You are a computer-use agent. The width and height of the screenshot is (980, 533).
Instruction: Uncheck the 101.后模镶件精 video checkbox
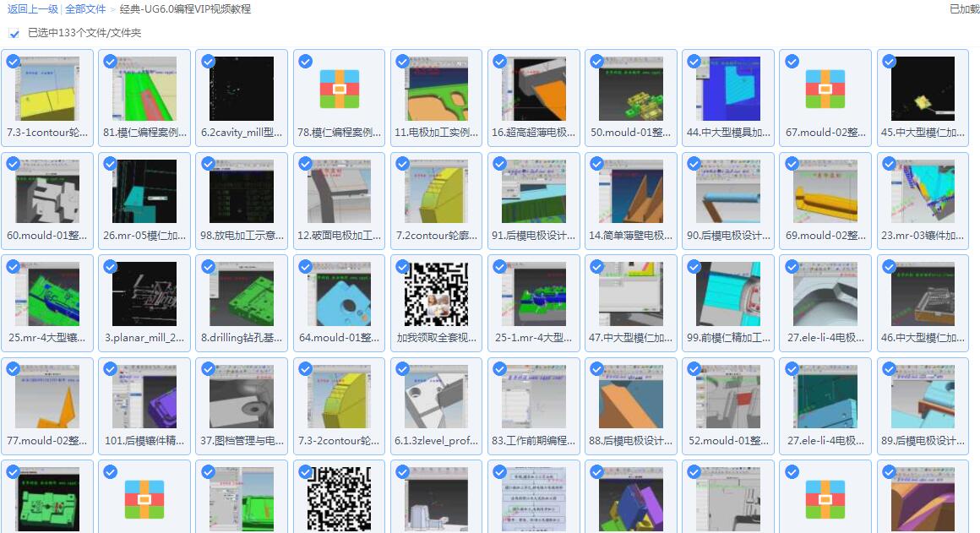[x=111, y=370]
